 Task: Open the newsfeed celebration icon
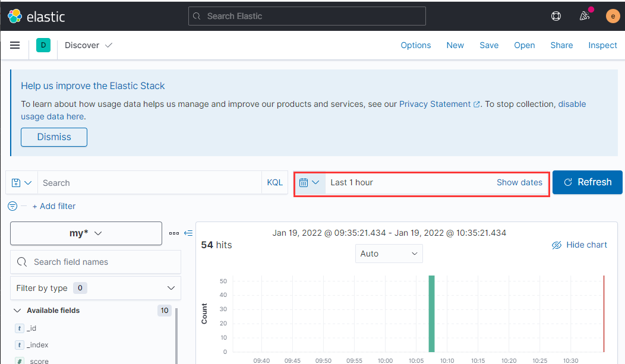[x=585, y=16]
